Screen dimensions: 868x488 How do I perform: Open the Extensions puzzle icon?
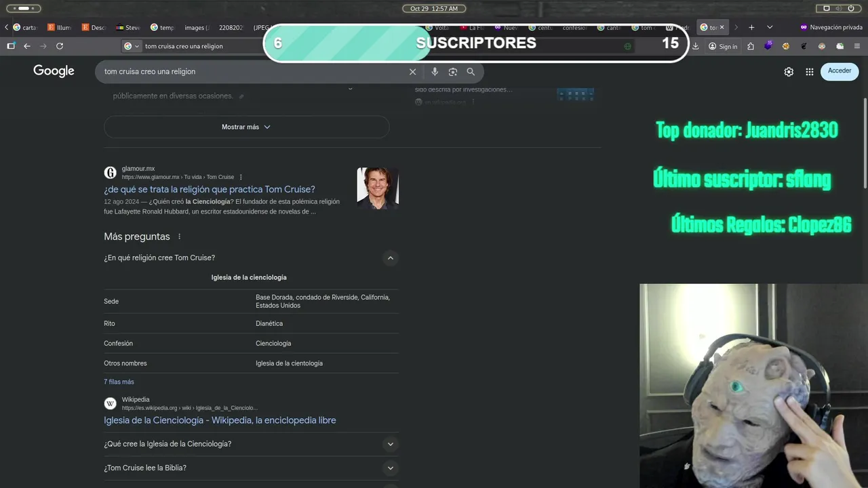pyautogui.click(x=751, y=46)
